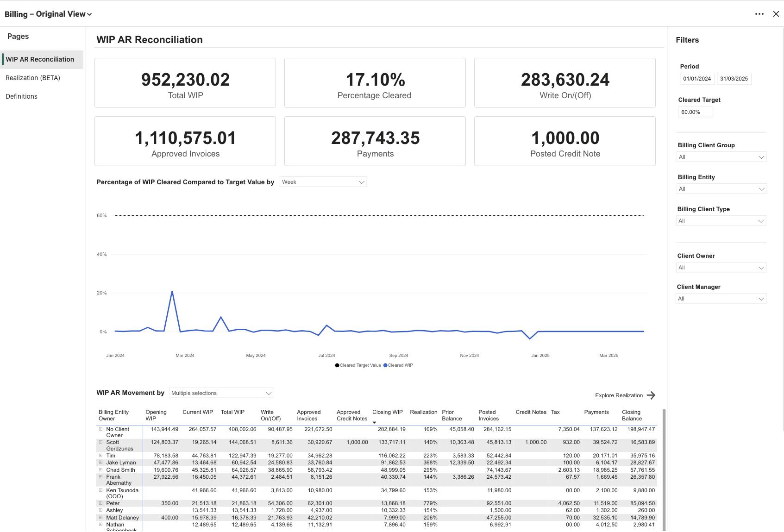
Task: Select the Total WIP summary card
Action: click(185, 82)
